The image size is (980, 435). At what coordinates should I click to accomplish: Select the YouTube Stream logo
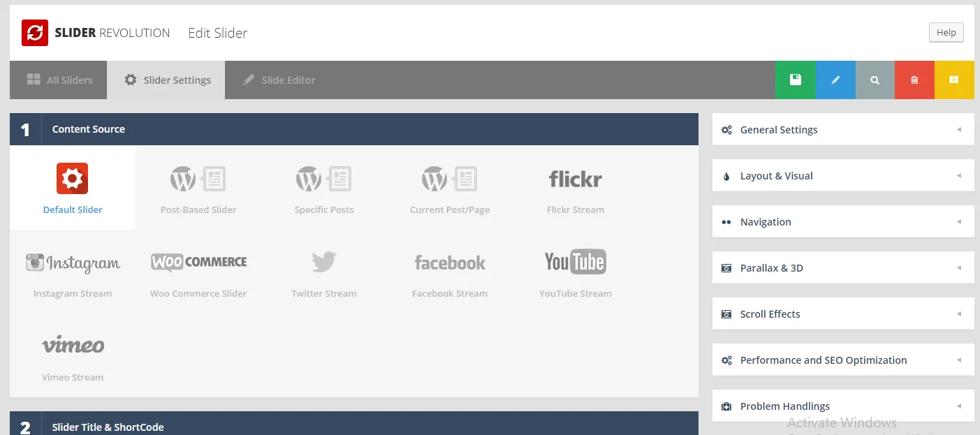[x=576, y=262]
